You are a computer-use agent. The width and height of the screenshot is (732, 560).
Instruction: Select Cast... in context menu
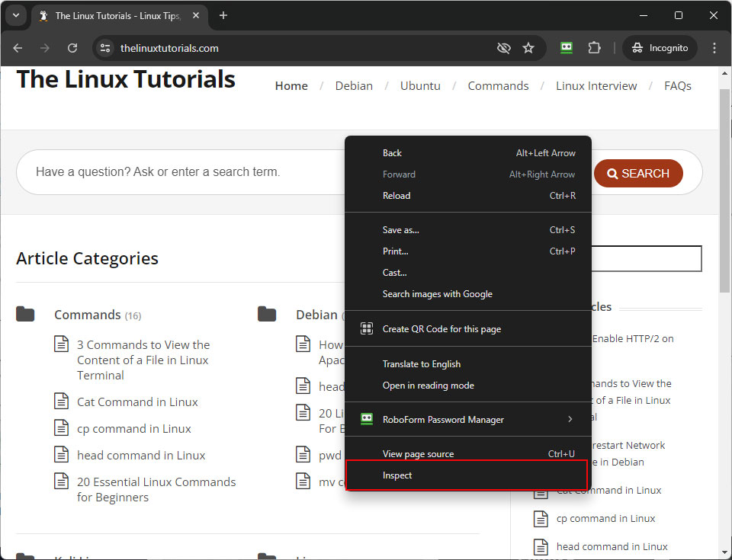coord(468,273)
